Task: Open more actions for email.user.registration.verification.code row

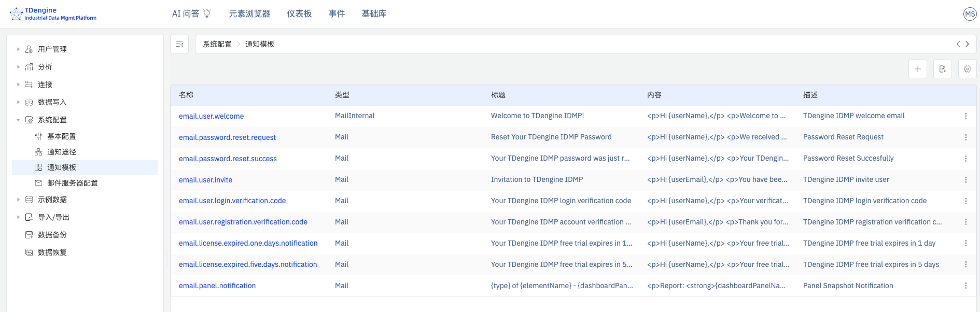Action: 965,222
